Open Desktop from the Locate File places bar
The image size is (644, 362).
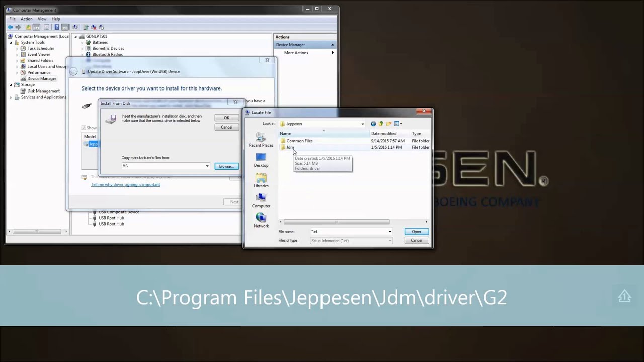[x=261, y=160]
